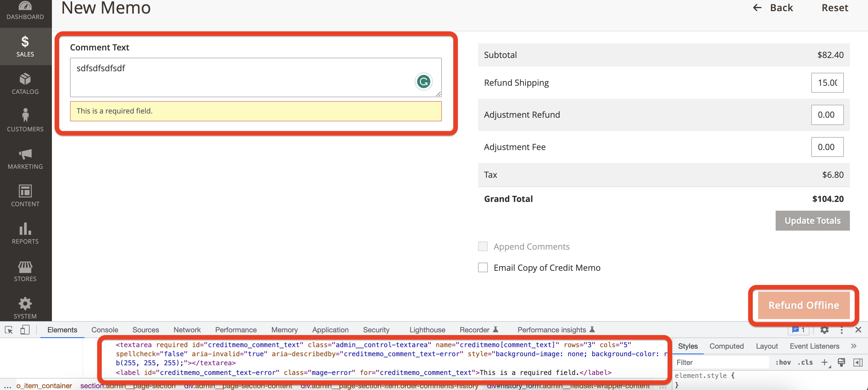The height and width of the screenshot is (390, 868).
Task: Toggle the device emulation toolbar in DevTools
Action: coord(24,330)
